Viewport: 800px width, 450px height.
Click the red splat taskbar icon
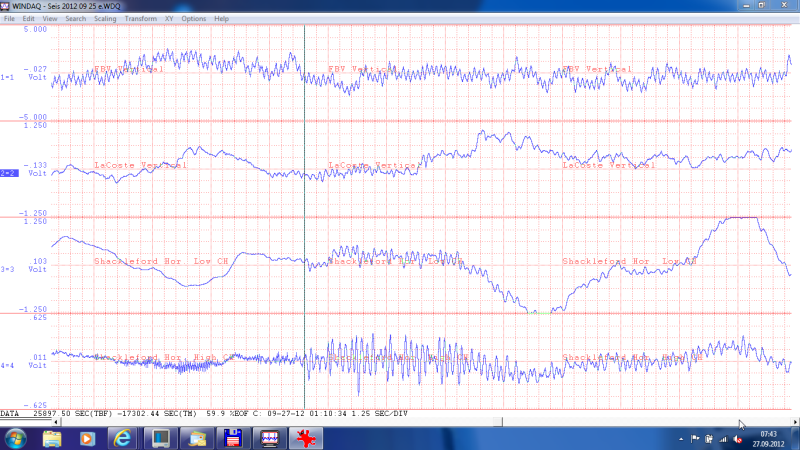(306, 439)
